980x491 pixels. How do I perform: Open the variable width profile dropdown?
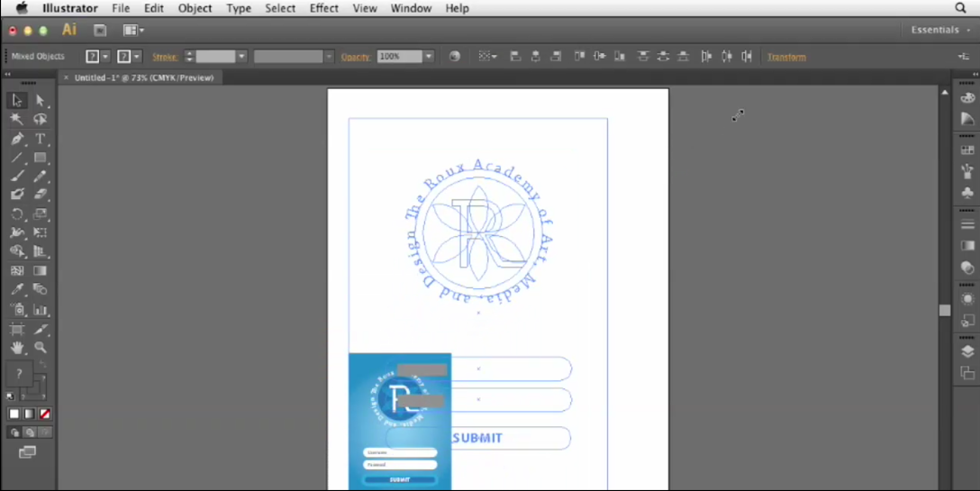point(329,56)
